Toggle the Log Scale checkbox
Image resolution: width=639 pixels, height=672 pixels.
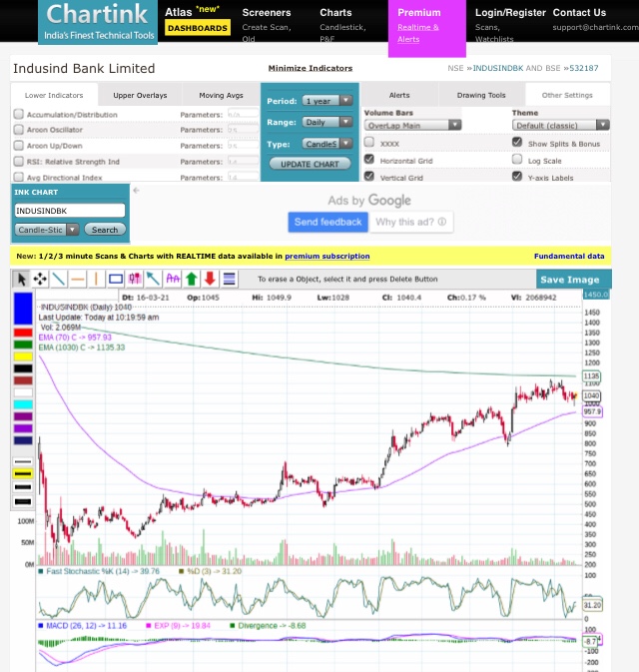point(517,160)
